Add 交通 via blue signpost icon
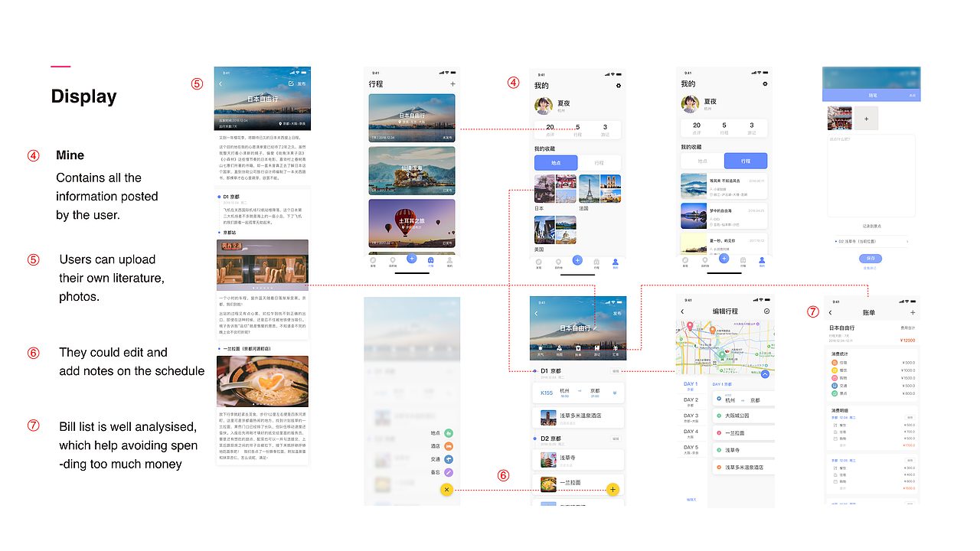 [449, 459]
